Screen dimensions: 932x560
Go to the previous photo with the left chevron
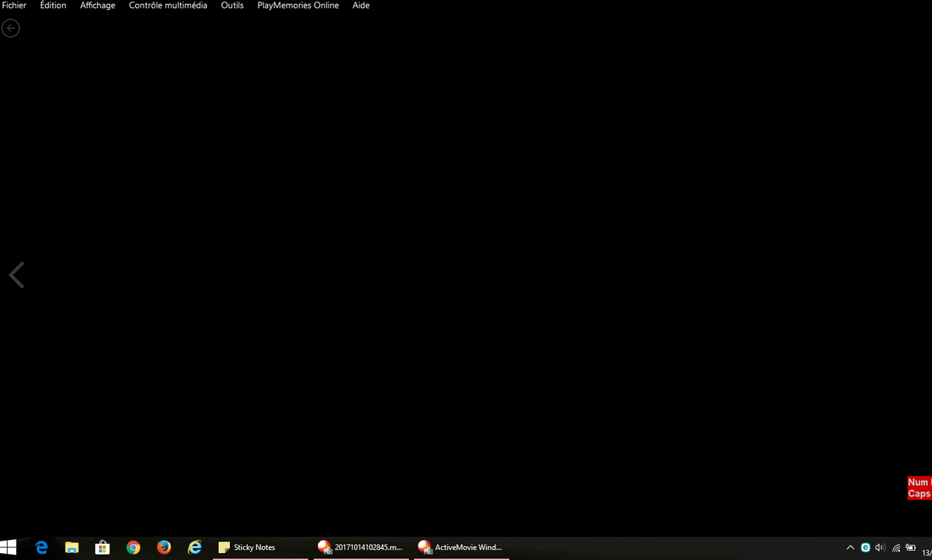click(16, 274)
